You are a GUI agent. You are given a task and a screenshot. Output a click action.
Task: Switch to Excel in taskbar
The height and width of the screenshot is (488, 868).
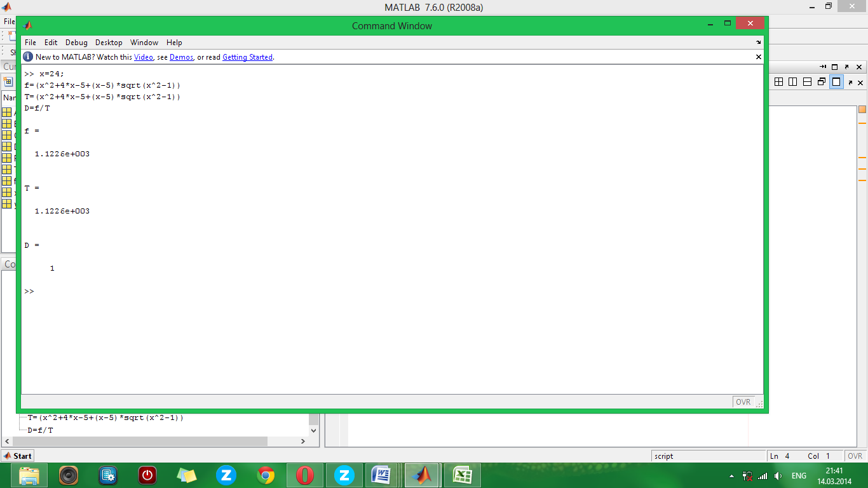pos(461,475)
